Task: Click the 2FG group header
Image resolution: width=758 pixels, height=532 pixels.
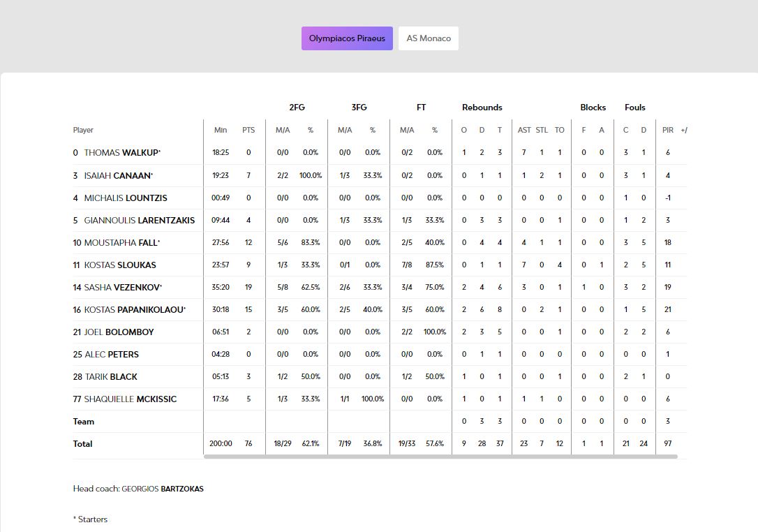Action: (x=297, y=108)
